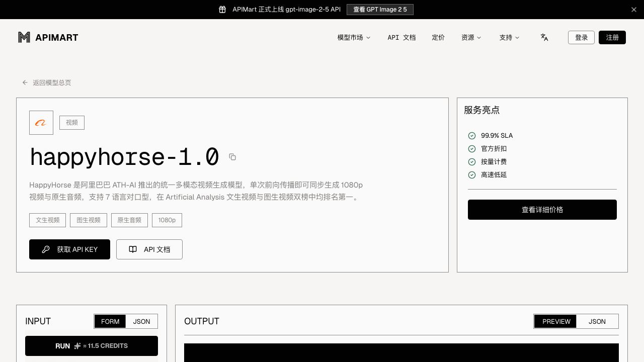The height and width of the screenshot is (362, 644).
Task: Click the Alibaba provider logo
Action: click(x=41, y=123)
